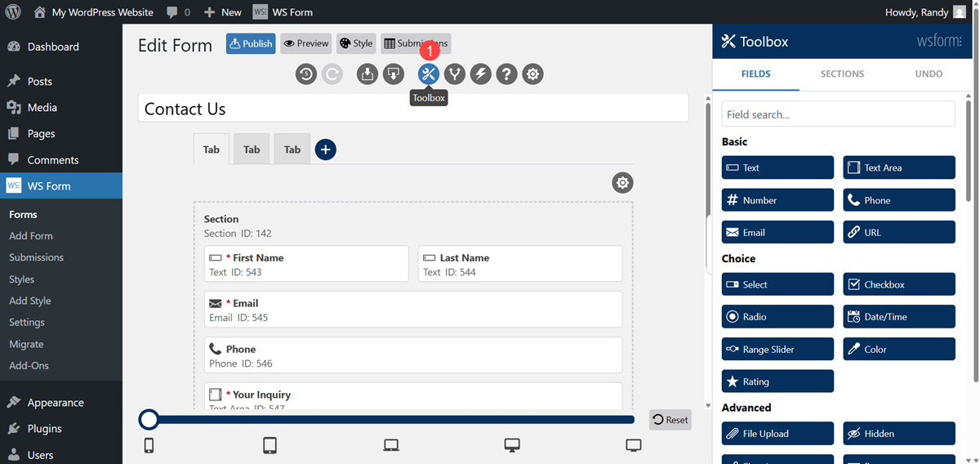Screen dimensions: 980x464
Task: Open the Howdy, Randy account menu
Action: (x=924, y=12)
